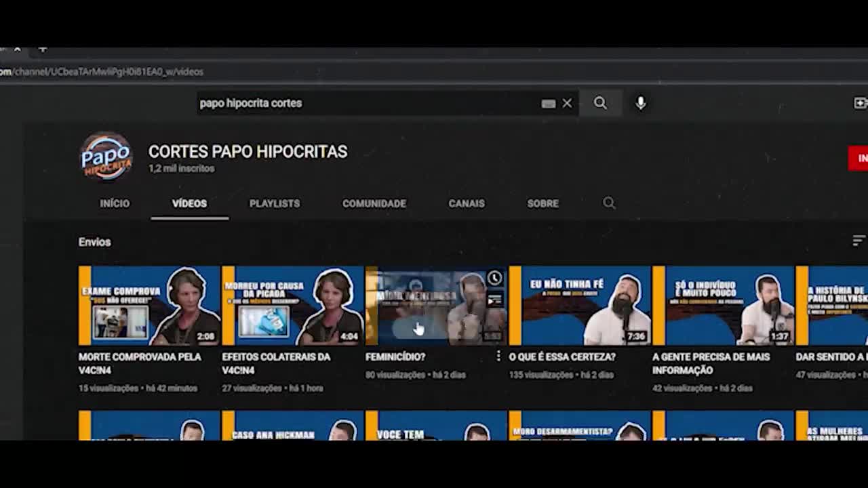The image size is (868, 488).
Task: Click the Envios section heading
Action: point(94,242)
